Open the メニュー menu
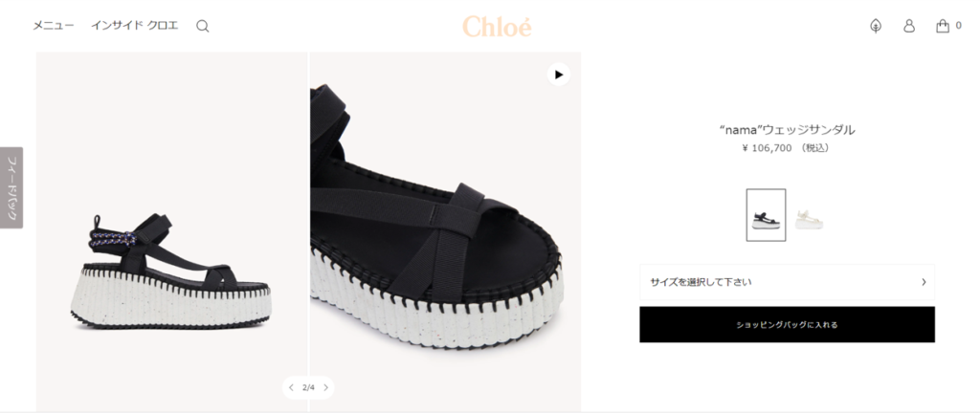This screenshot has width=980, height=413. [x=54, y=26]
